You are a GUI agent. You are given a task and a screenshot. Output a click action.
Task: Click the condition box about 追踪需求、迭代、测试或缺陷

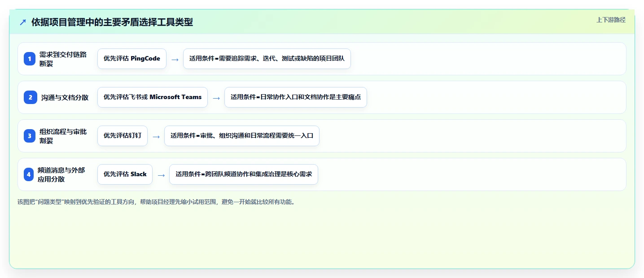coord(267,59)
